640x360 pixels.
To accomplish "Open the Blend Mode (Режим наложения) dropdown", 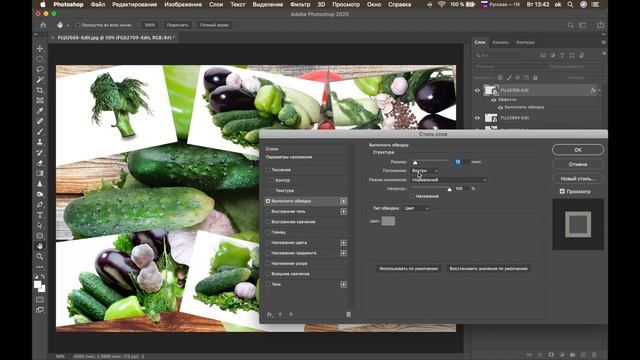I will click(449, 180).
